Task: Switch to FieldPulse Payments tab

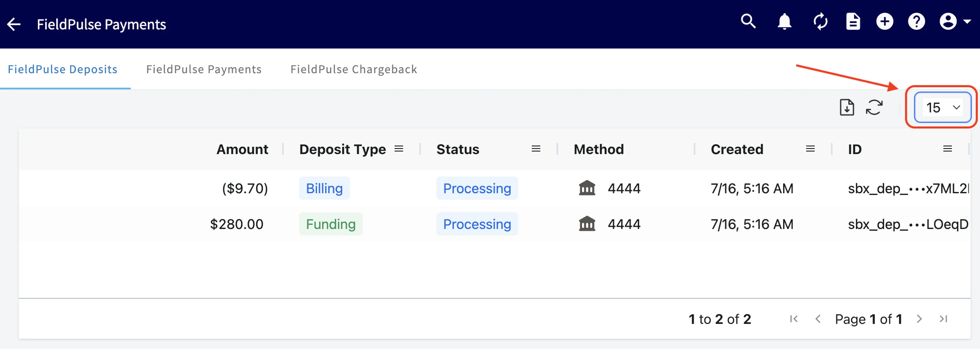Action: click(x=204, y=69)
